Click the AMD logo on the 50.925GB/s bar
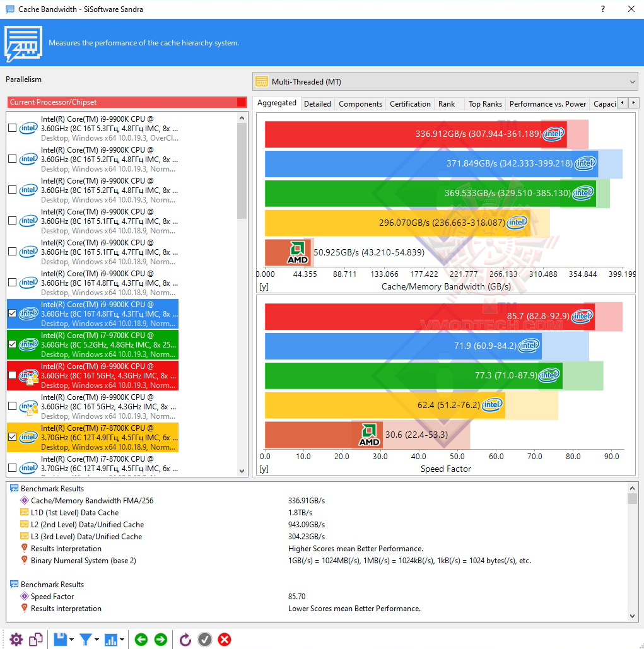Image resolution: width=644 pixels, height=649 pixels. pyautogui.click(x=298, y=252)
